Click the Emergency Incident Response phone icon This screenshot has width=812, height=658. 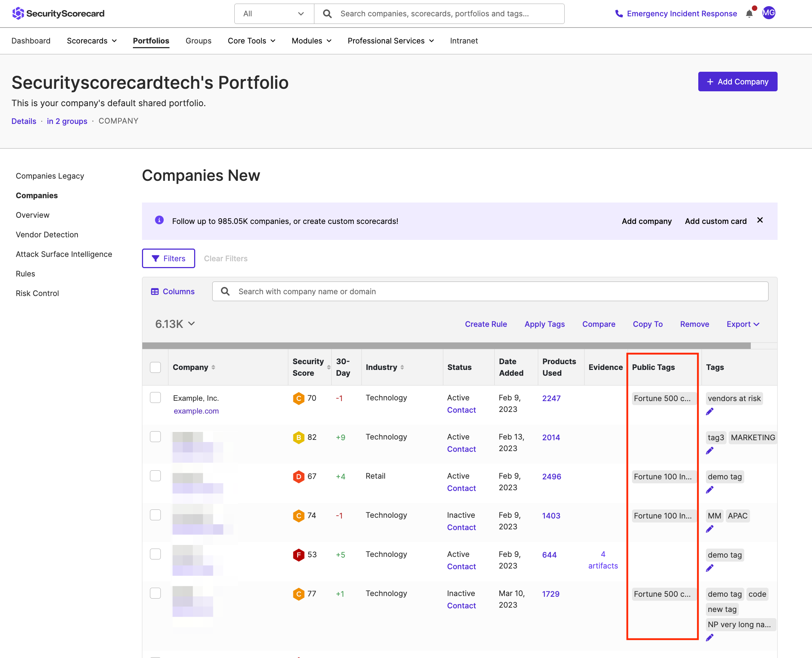[618, 14]
